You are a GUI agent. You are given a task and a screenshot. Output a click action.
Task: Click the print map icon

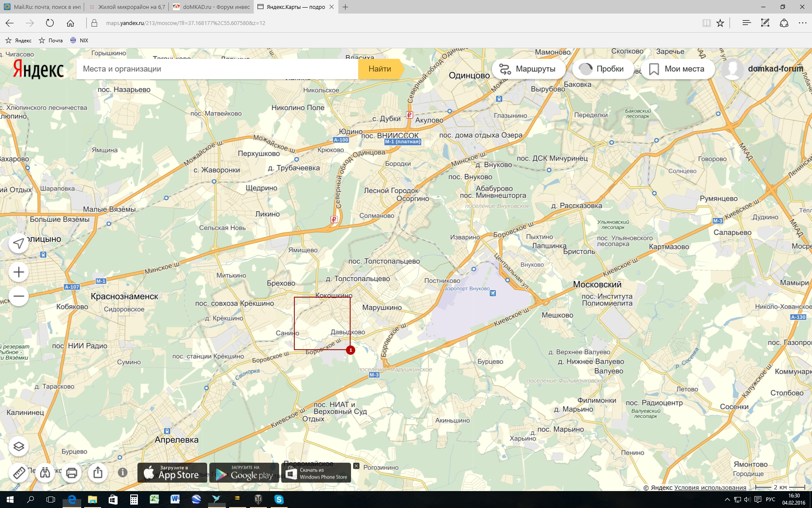click(71, 472)
